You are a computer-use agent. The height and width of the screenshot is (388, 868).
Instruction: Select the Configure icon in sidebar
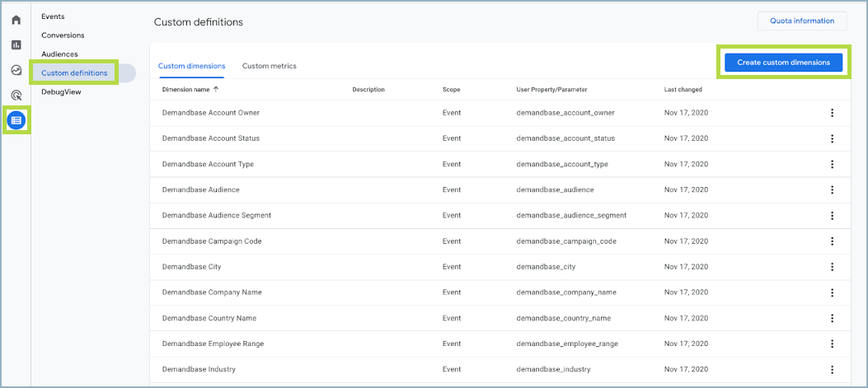point(16,120)
